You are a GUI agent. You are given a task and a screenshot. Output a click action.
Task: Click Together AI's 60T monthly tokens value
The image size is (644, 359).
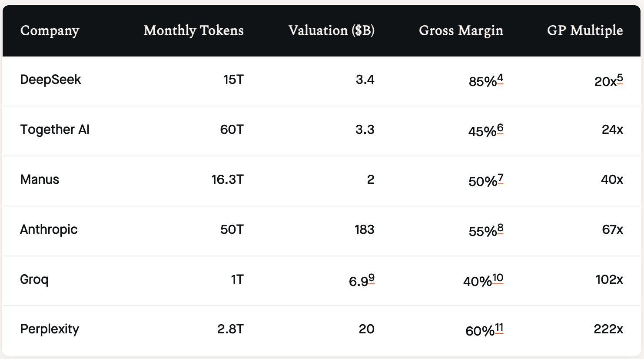232,130
